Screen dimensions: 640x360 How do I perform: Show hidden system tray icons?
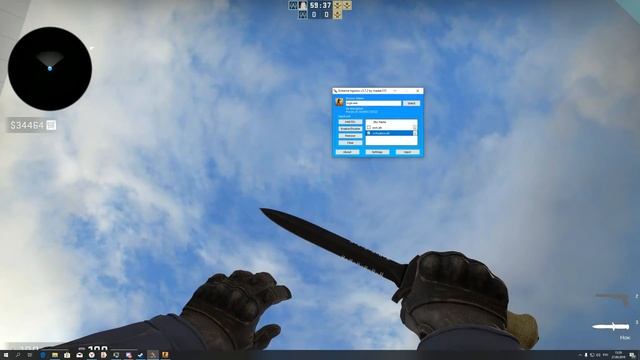tap(580, 355)
